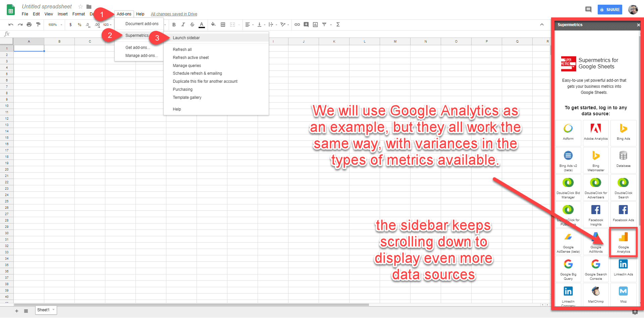Toggle strikethrough formatting
This screenshot has height=318, width=644.
192,24
